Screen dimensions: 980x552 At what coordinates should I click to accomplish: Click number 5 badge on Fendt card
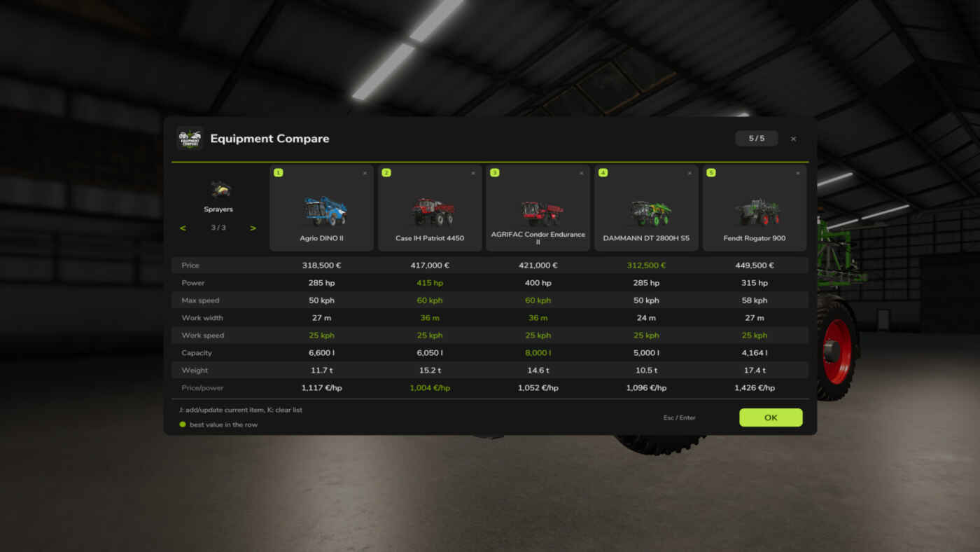[x=711, y=172]
